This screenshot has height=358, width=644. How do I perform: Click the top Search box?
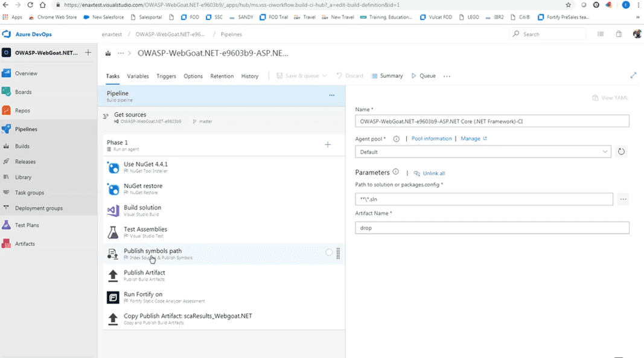coord(548,34)
